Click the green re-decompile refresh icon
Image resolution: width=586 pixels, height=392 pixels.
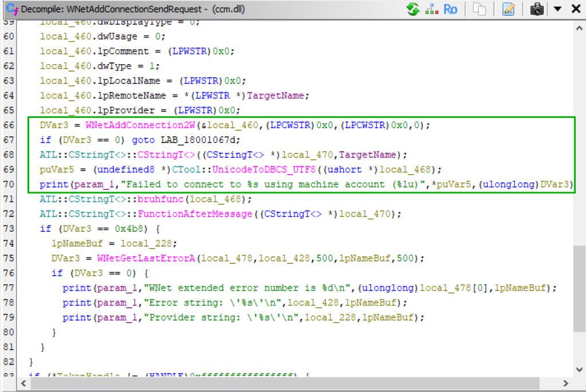click(x=413, y=9)
